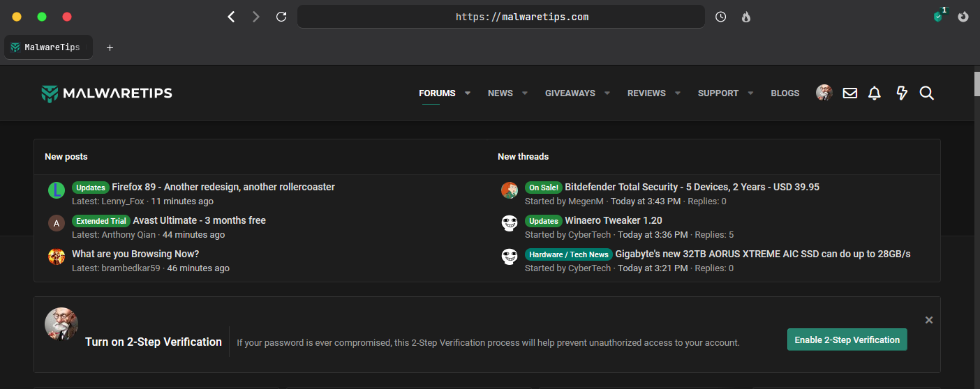
Task: Open the alerts bell icon
Action: click(x=875, y=93)
